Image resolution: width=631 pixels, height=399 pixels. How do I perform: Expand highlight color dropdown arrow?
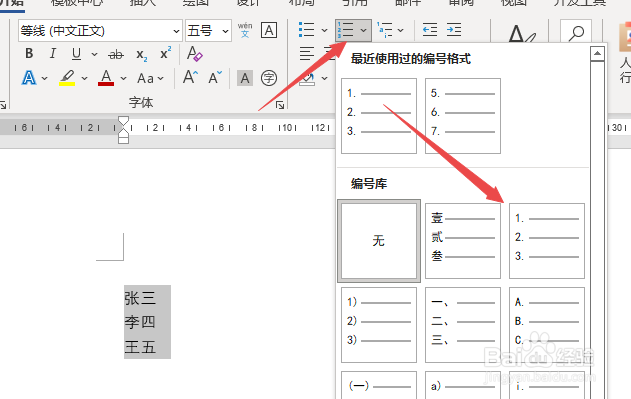pyautogui.click(x=85, y=79)
